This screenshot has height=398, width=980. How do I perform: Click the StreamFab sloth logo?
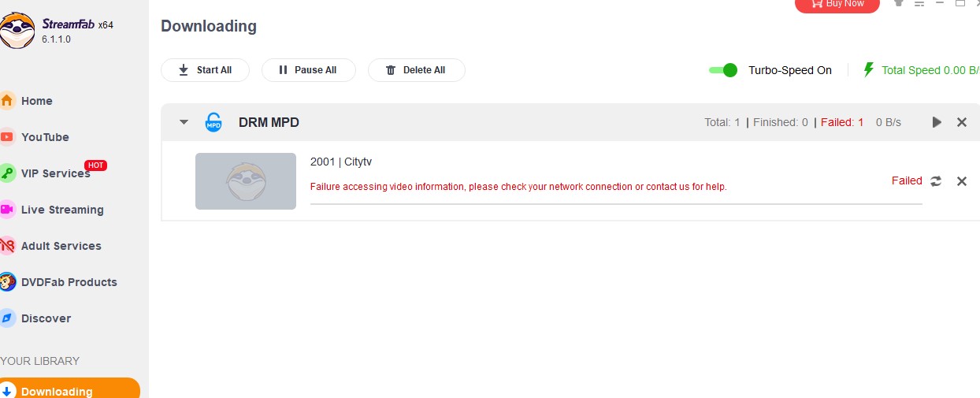17,32
